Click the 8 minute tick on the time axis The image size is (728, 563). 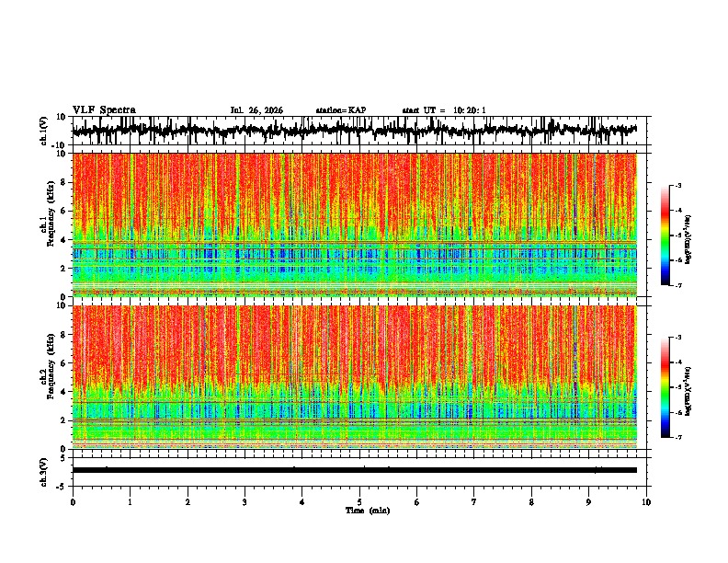(x=531, y=502)
